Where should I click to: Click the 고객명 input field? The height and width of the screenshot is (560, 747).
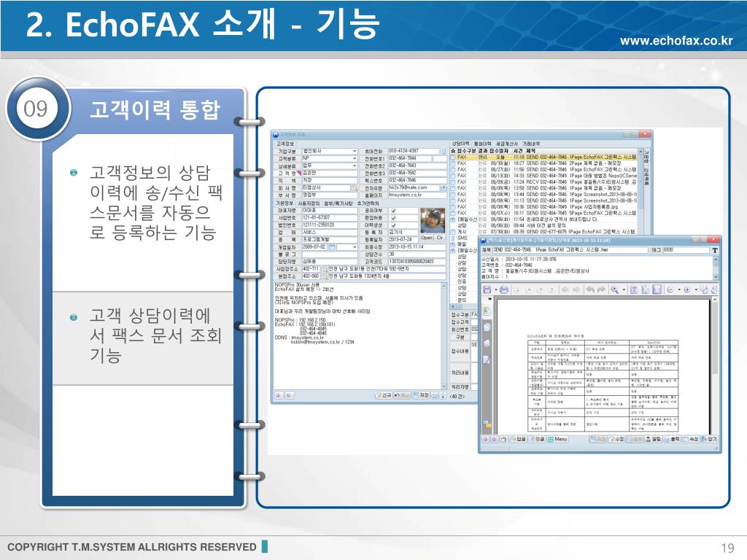pyautogui.click(x=330, y=174)
